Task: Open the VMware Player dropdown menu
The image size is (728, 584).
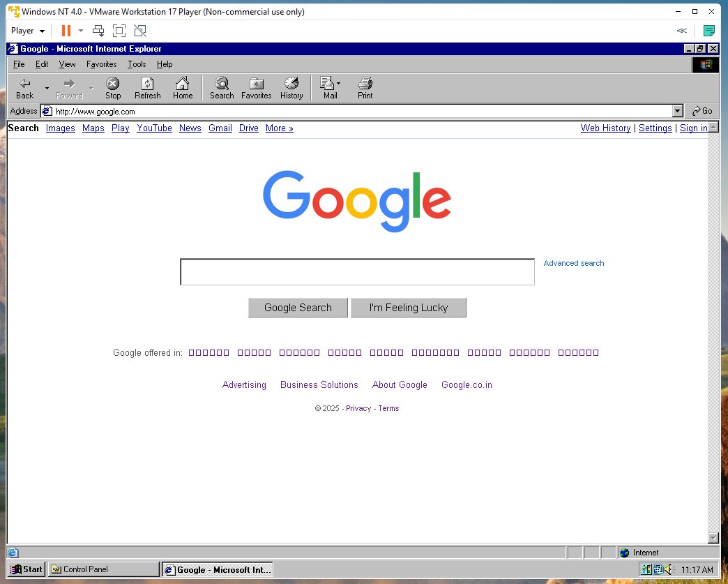Action: [x=28, y=31]
